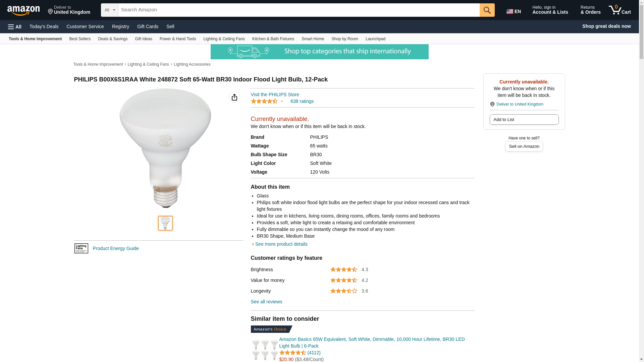Expand See more product details
Screen dimensions: 644x362
coord(281,244)
